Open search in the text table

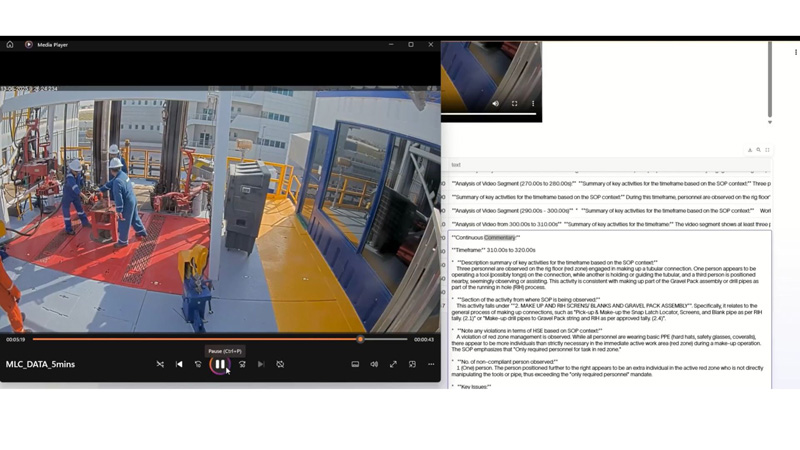pos(759,150)
